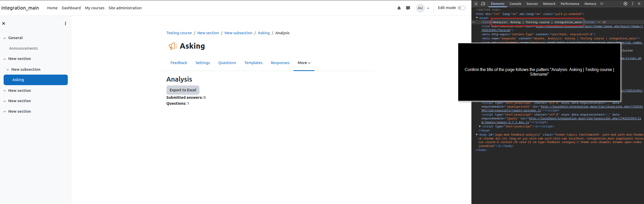Open the jquery-private.js script link in DevTools
This screenshot has width=644, height=204.
point(562,108)
